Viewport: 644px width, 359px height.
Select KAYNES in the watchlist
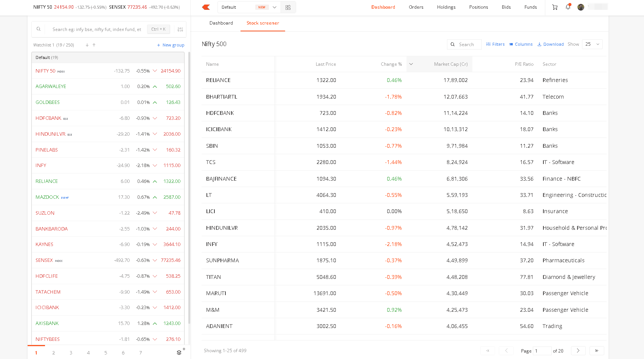[x=108, y=244]
